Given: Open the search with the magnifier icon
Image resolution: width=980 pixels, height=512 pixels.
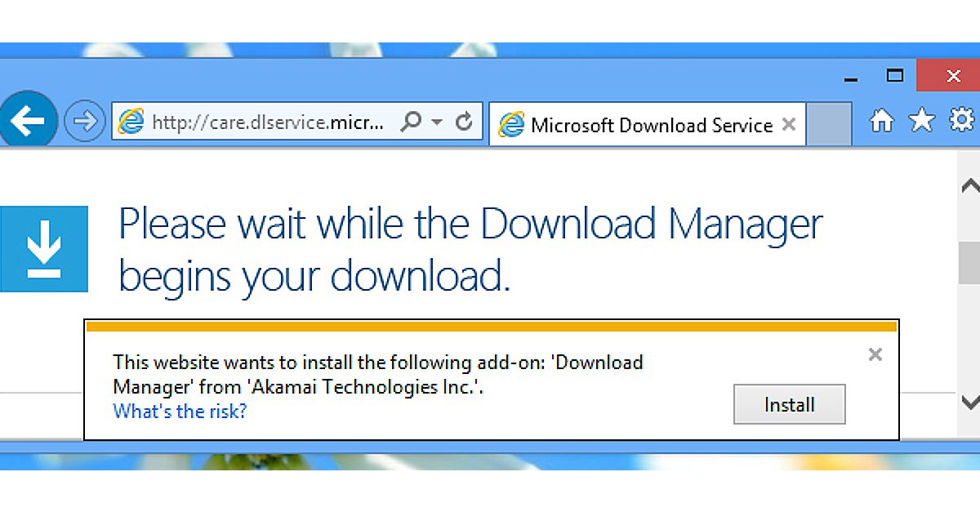Looking at the screenshot, I should click(x=410, y=120).
